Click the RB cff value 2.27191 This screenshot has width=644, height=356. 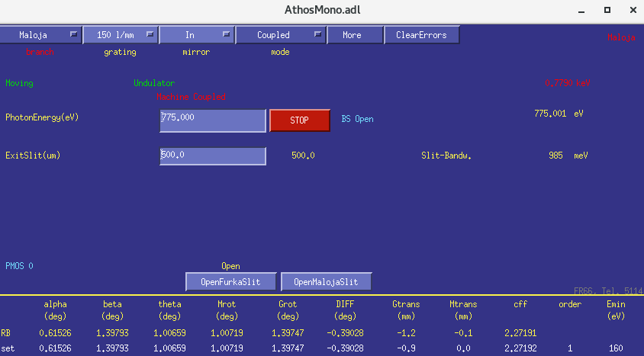point(520,333)
